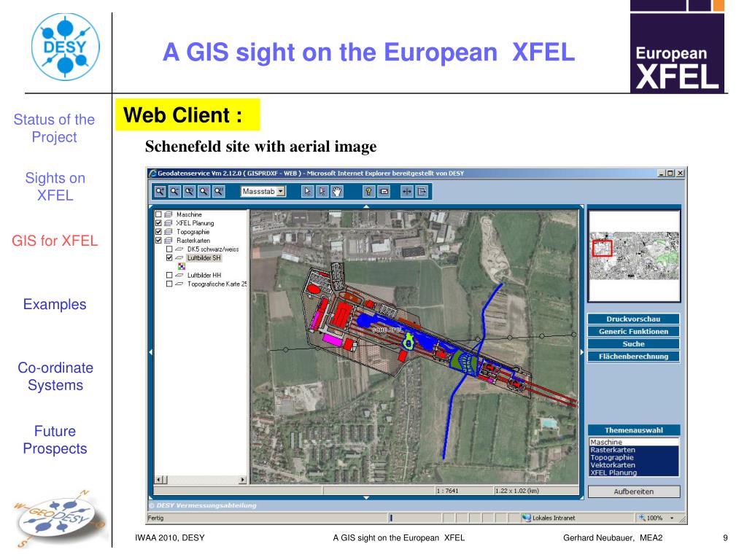The width and height of the screenshot is (747, 560).
Task: Uncheck the XFEL Planung layer
Action: (x=158, y=223)
